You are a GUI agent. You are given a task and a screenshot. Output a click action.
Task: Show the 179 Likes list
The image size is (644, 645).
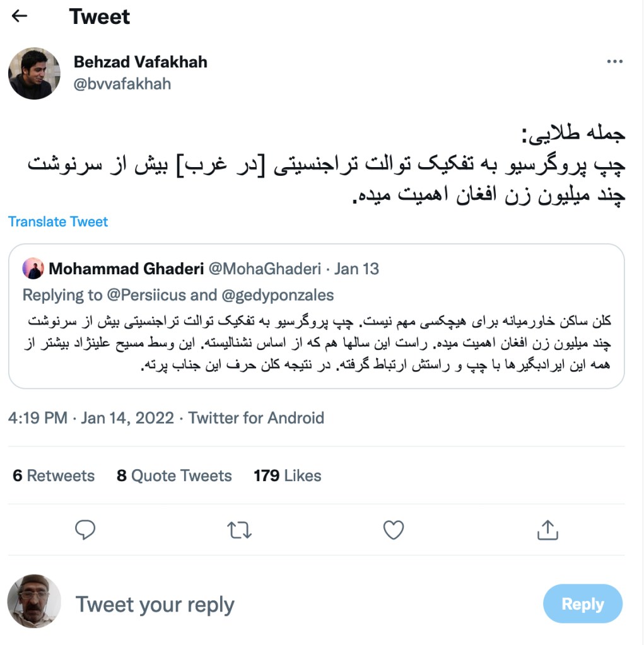click(x=287, y=475)
